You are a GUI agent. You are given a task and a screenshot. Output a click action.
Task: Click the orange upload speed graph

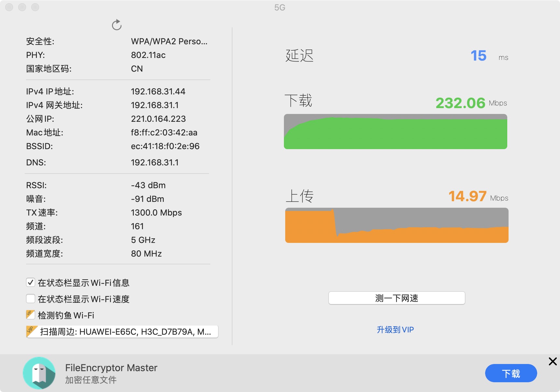[397, 225]
